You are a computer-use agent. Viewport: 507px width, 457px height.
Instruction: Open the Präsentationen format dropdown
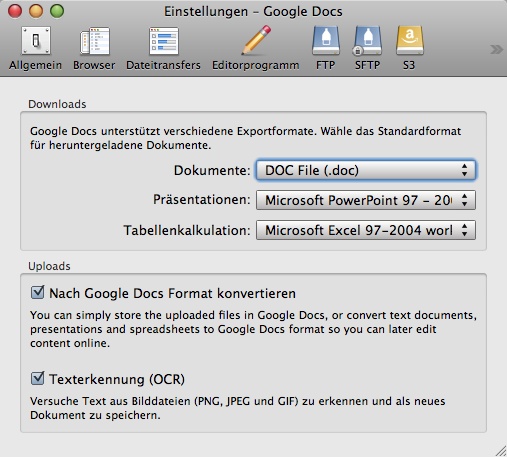(x=366, y=200)
